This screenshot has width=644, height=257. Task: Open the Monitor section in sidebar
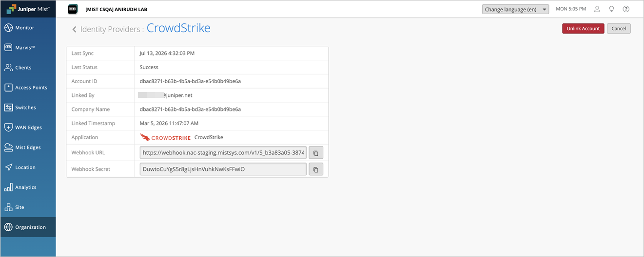(x=28, y=28)
